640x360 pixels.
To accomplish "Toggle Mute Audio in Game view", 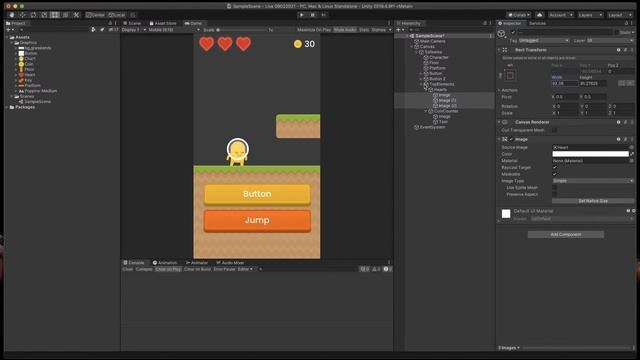I will click(x=345, y=30).
